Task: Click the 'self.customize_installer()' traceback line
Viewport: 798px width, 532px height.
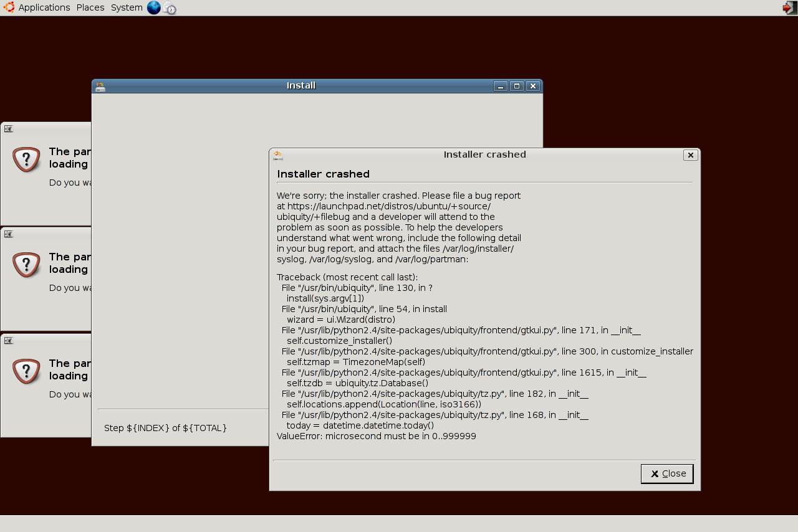Action: click(x=339, y=341)
